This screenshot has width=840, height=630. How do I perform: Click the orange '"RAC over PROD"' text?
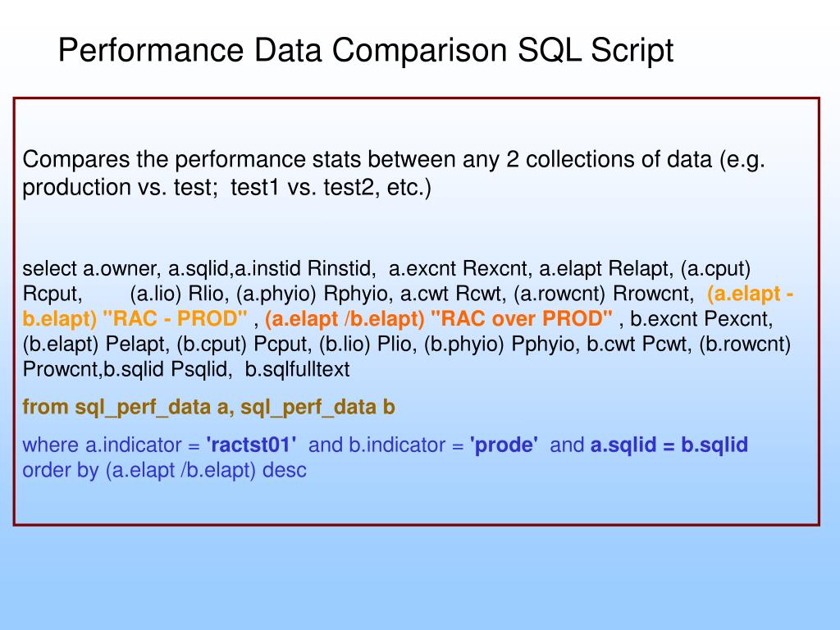[x=521, y=318]
